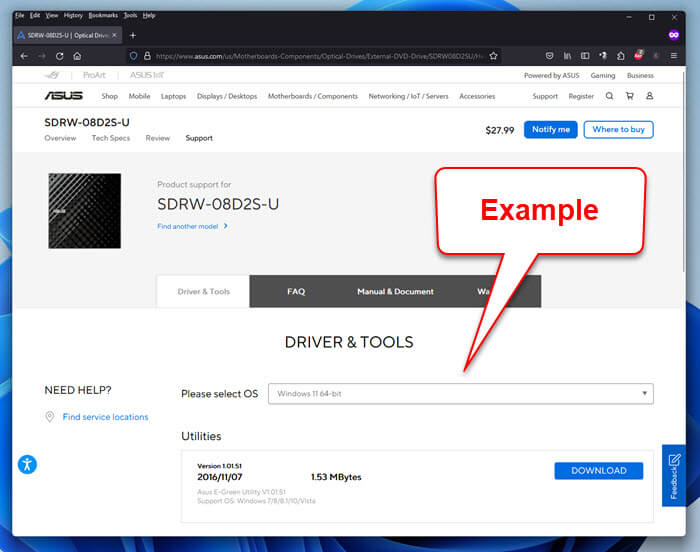The height and width of the screenshot is (552, 700).
Task: Open Library icon in toolbar
Action: coord(567,56)
